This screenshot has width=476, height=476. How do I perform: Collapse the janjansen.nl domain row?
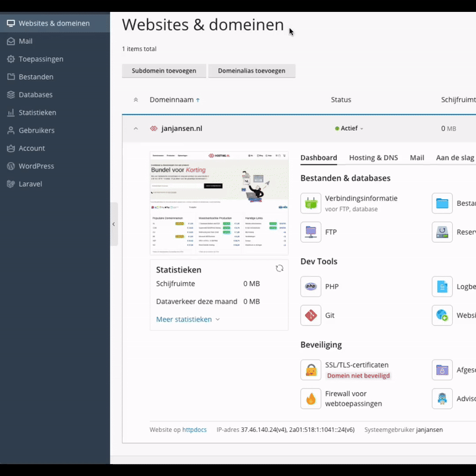pyautogui.click(x=136, y=129)
